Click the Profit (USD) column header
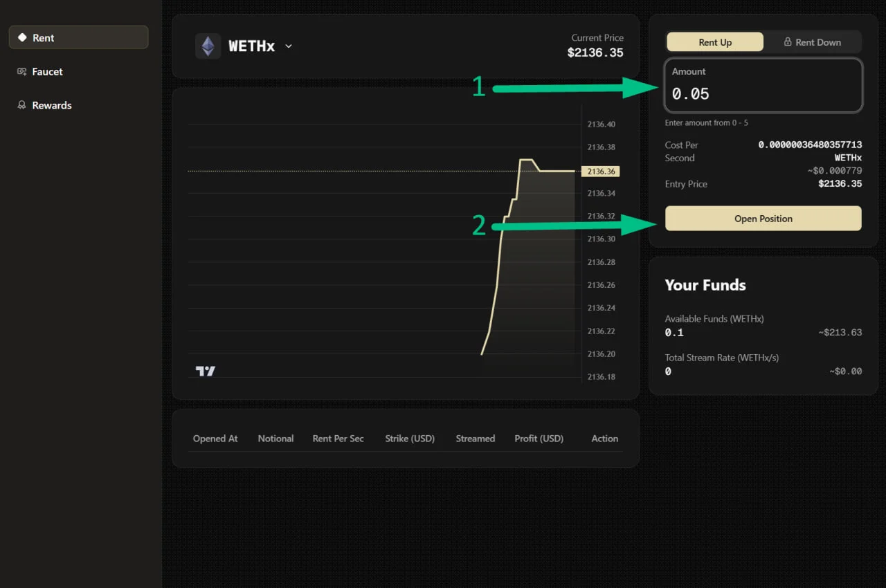 539,439
